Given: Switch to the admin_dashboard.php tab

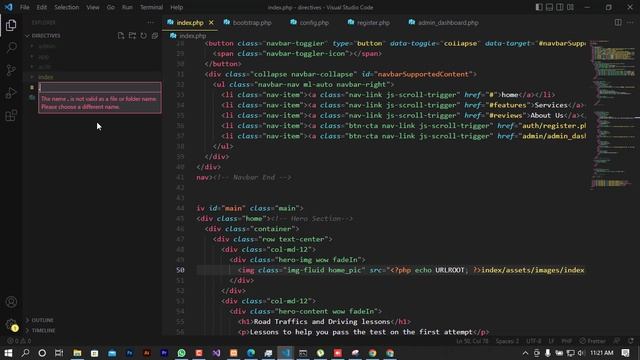Looking at the screenshot, I should [443, 23].
